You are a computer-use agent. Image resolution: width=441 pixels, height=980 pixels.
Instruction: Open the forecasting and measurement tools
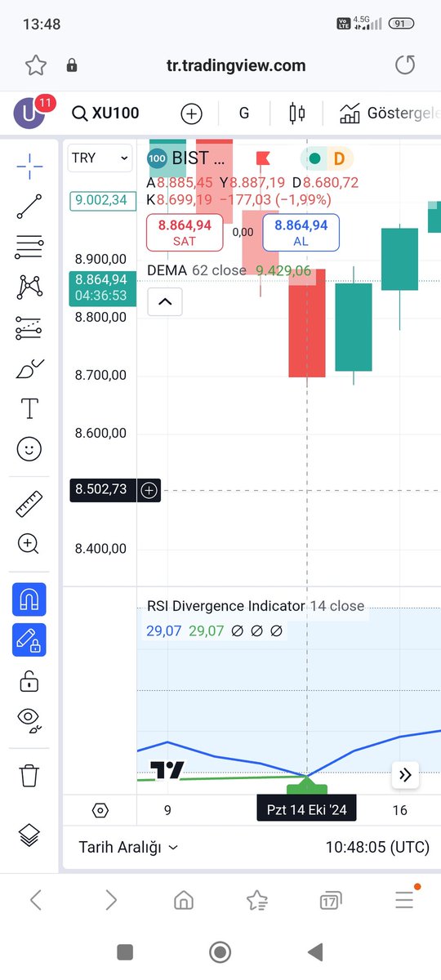click(x=29, y=328)
